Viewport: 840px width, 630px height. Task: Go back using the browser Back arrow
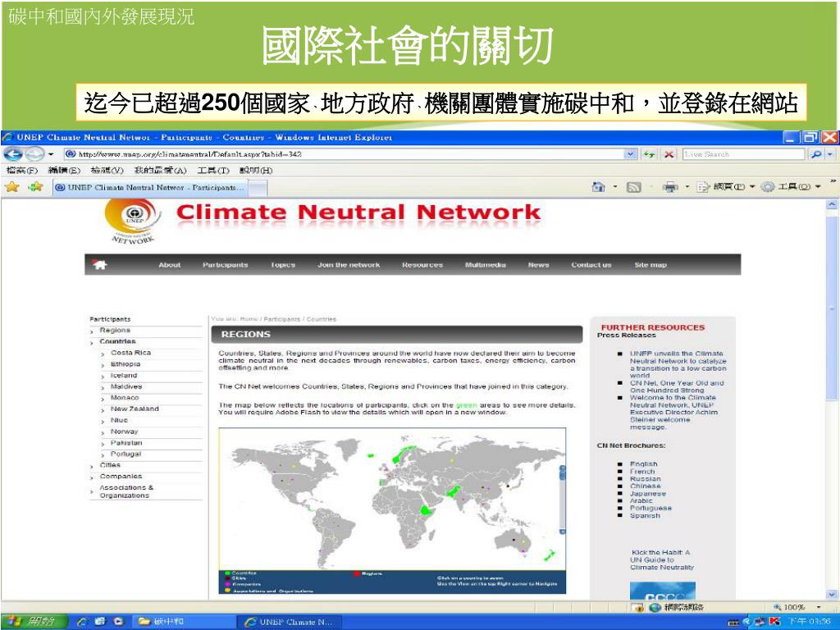(13, 154)
